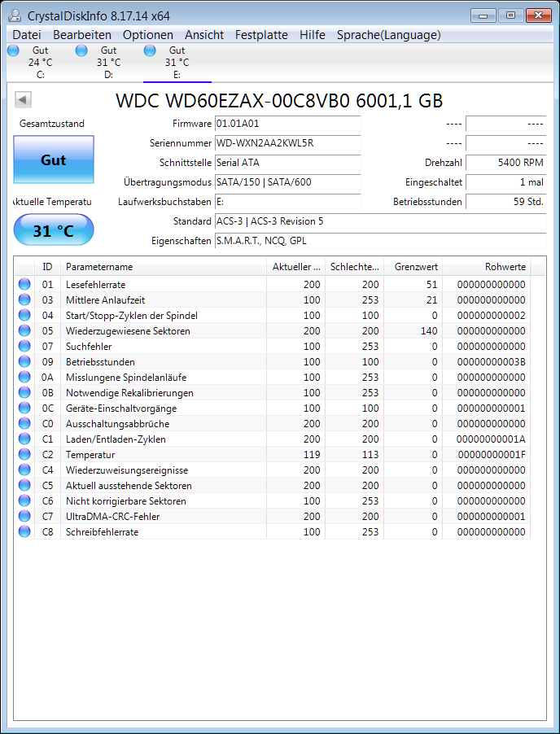Click status orb for Suchfehler row
This screenshot has height=734, width=560.
(x=24, y=346)
